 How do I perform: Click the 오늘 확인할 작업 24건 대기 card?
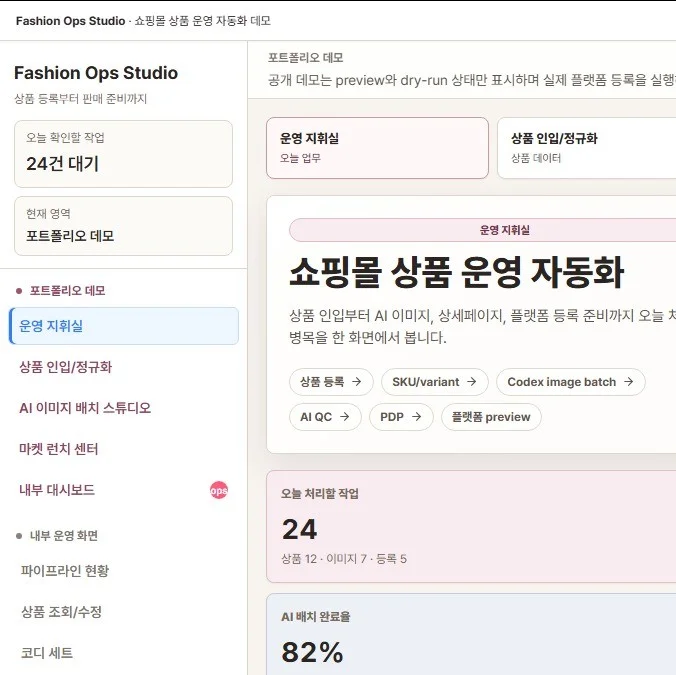(x=123, y=154)
